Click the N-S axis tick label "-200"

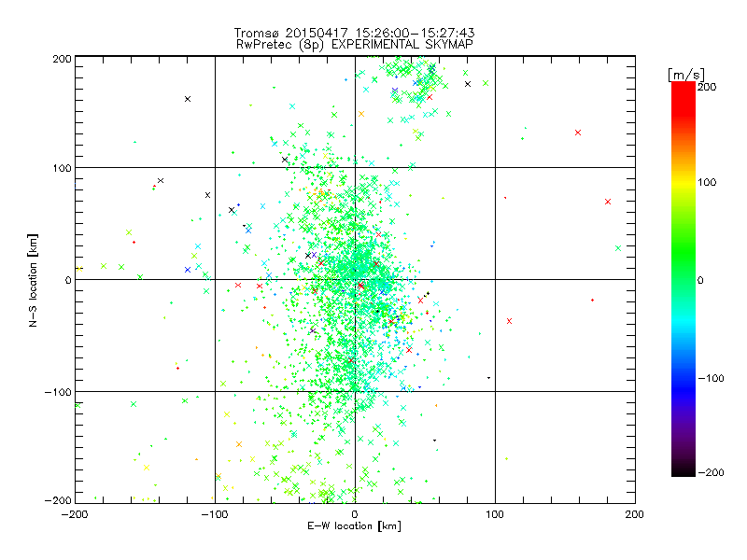coord(58,500)
